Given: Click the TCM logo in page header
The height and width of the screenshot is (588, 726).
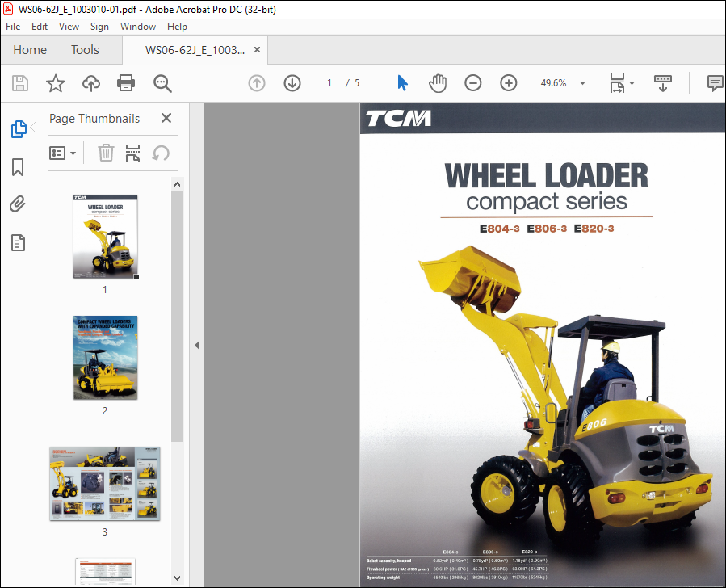Looking at the screenshot, I should (398, 119).
